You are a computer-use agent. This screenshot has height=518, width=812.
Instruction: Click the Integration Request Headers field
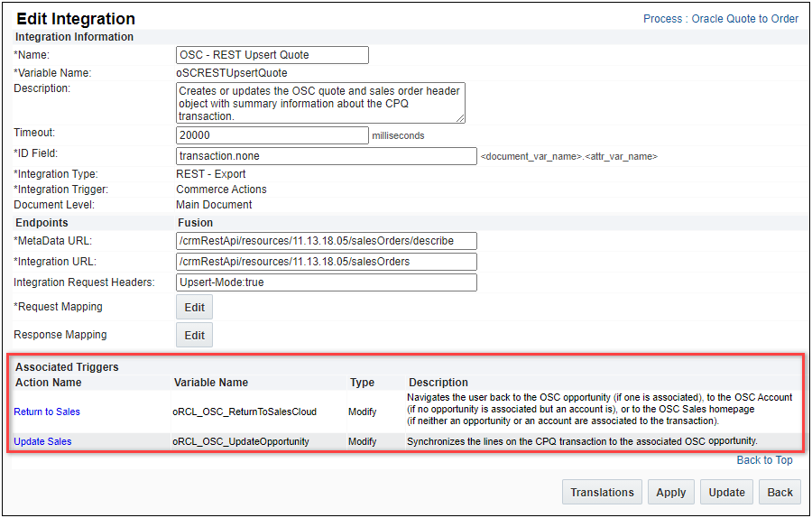(x=327, y=282)
